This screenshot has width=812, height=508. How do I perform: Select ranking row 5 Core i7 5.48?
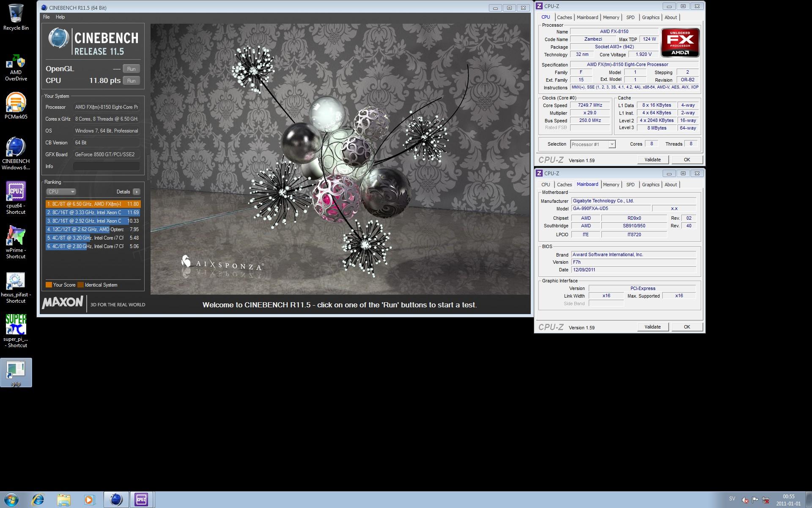(93, 238)
